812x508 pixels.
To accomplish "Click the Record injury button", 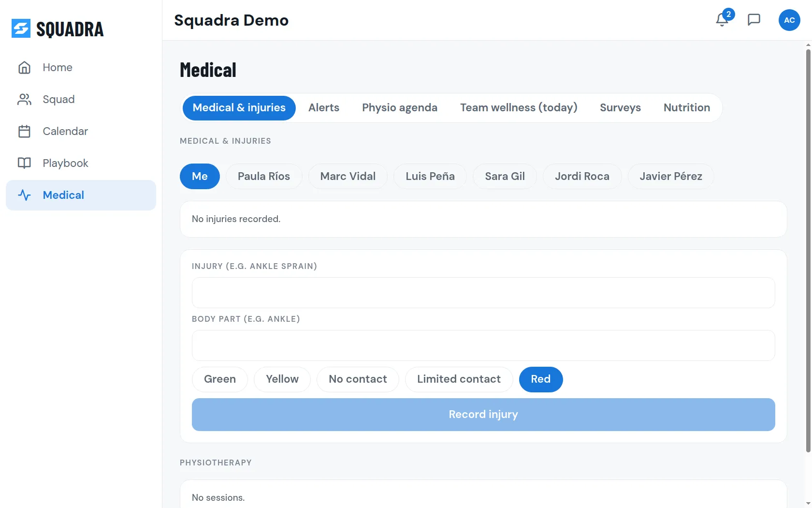I will [483, 415].
